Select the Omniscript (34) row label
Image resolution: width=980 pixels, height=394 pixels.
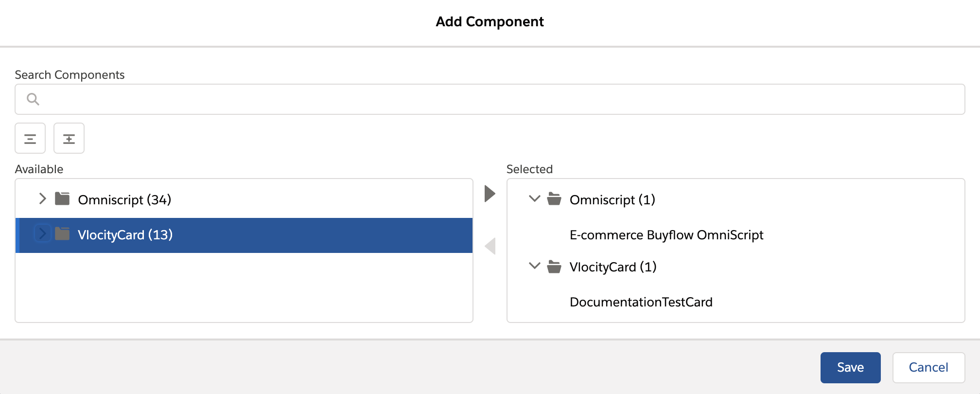[x=124, y=200]
